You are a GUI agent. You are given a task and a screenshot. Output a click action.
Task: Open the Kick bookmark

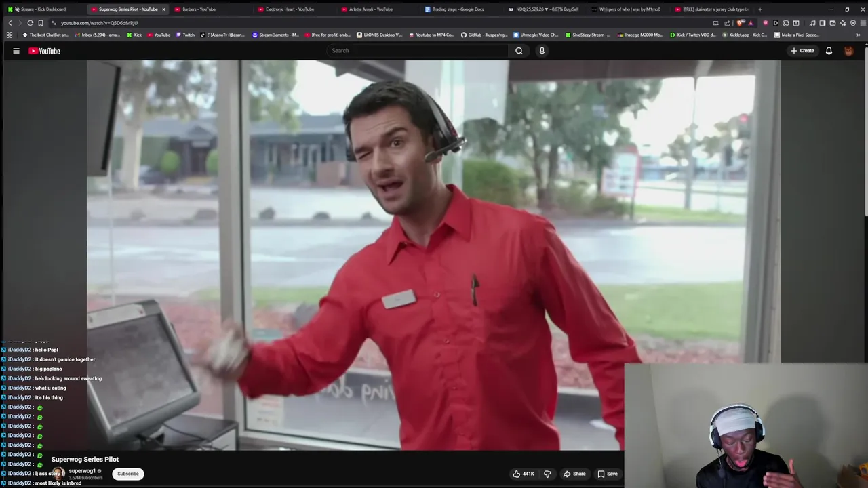point(134,35)
